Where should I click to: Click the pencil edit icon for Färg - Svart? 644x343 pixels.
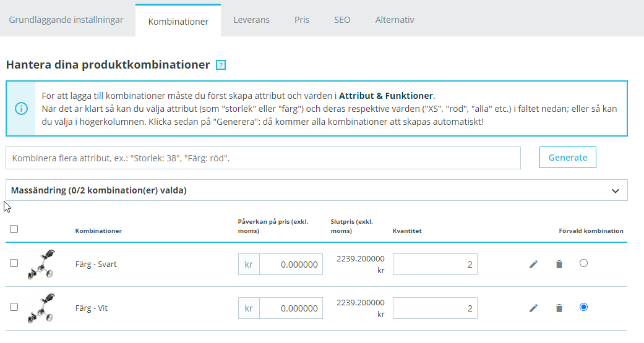[x=533, y=265]
